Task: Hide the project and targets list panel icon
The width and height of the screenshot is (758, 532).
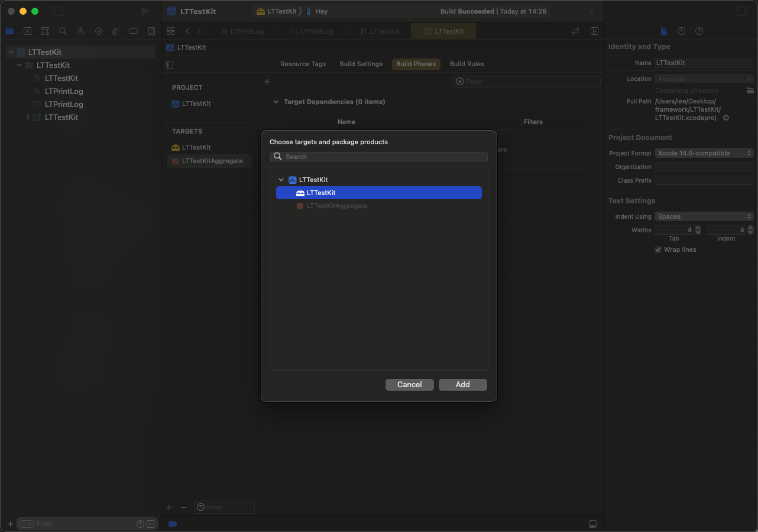Action: 170,64
